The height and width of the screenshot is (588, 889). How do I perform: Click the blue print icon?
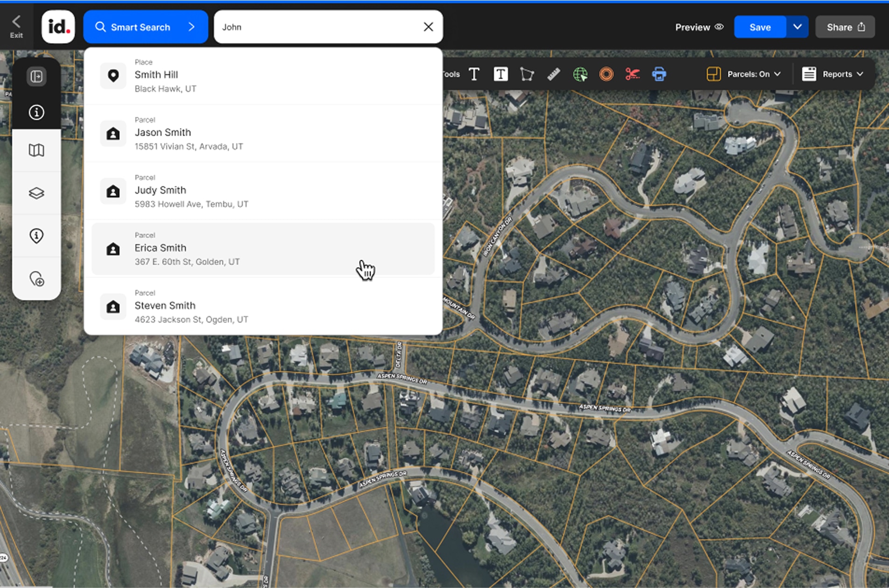pos(659,74)
